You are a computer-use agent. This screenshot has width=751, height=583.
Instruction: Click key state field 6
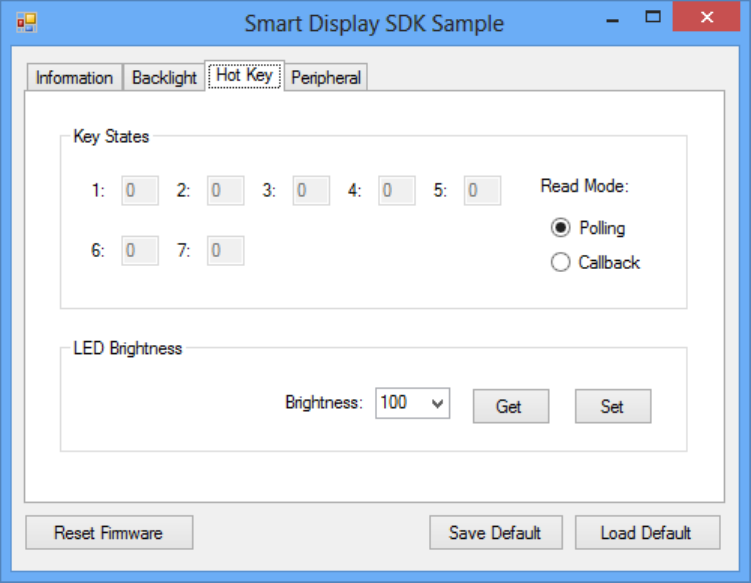pos(140,250)
